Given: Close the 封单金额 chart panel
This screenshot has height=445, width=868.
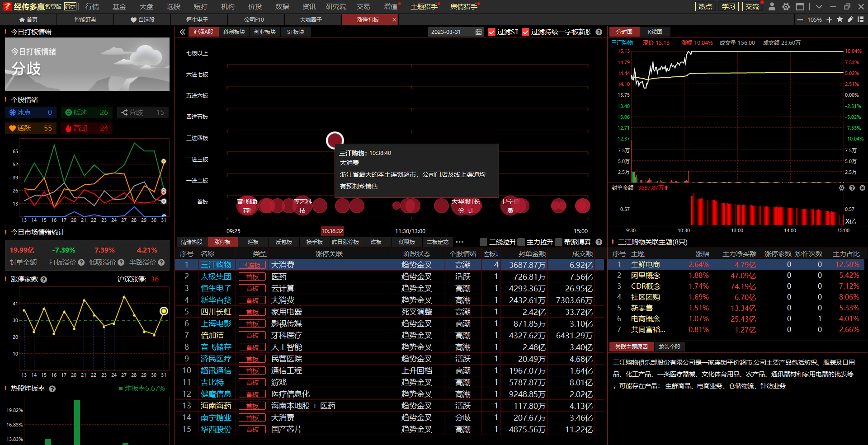Looking at the screenshot, I should click(862, 187).
